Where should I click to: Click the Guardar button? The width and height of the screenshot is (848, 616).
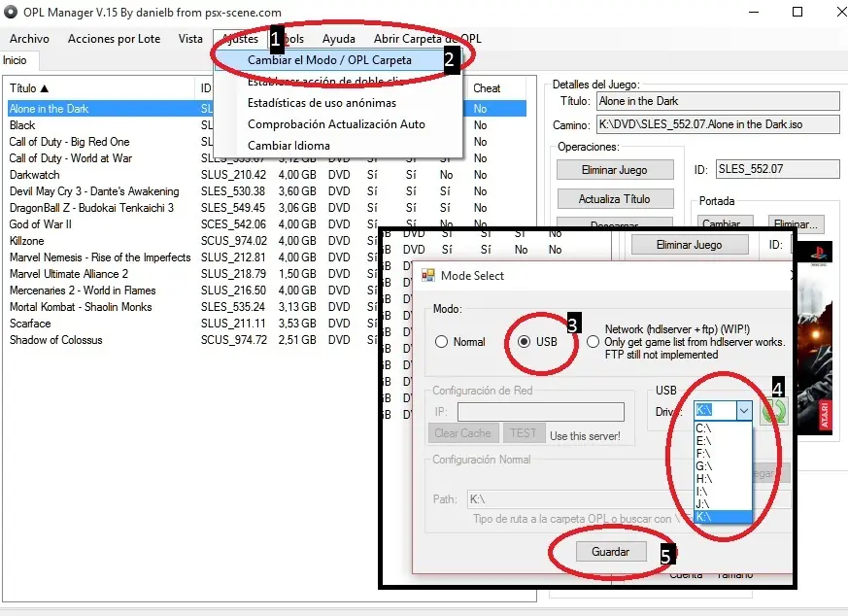[x=611, y=552]
